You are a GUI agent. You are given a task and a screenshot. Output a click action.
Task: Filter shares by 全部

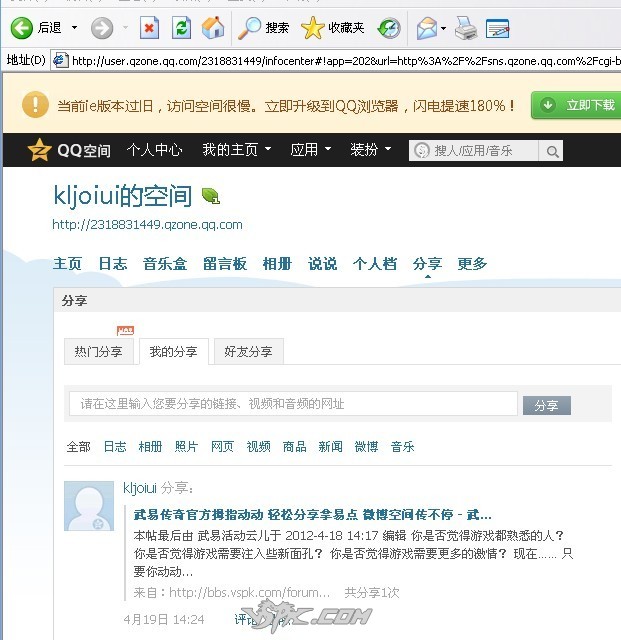click(x=78, y=447)
